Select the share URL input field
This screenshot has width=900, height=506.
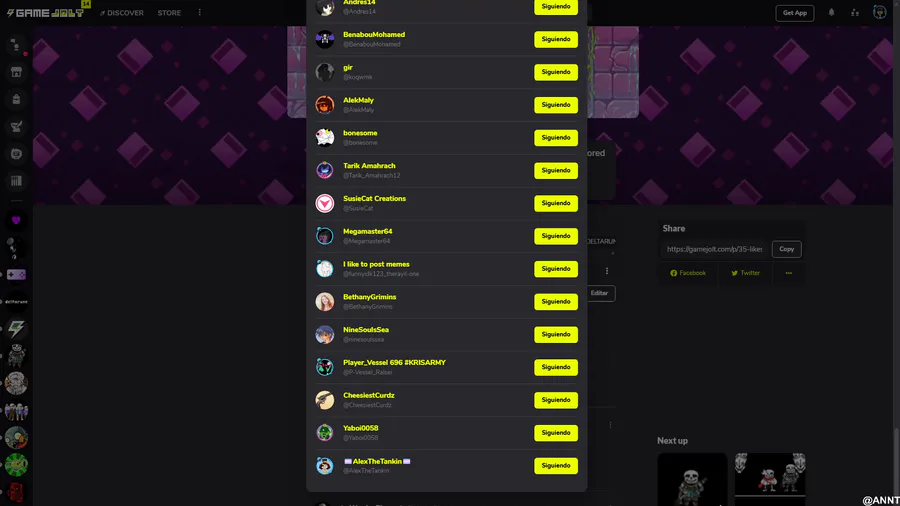click(x=715, y=249)
